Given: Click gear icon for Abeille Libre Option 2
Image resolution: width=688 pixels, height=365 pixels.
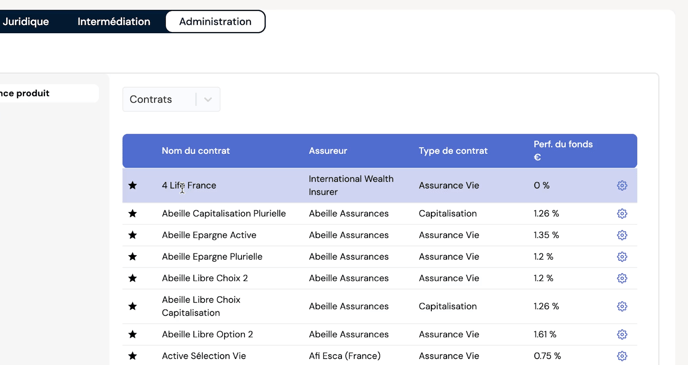Looking at the screenshot, I should [622, 334].
